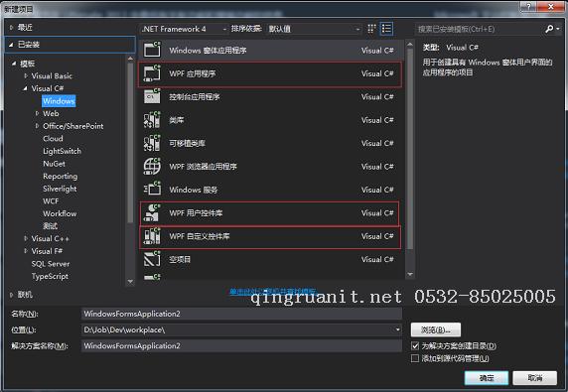Click the search magnifier icon

pos(549,29)
